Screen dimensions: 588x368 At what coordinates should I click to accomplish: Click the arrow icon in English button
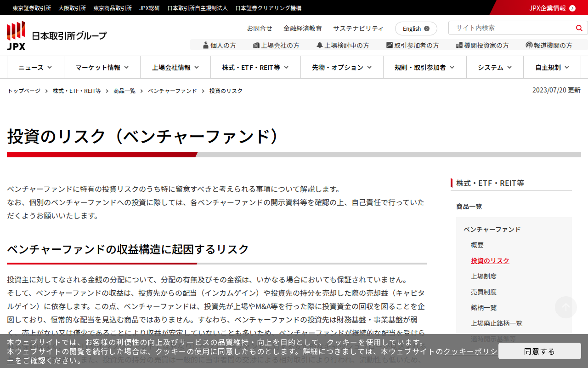427,29
